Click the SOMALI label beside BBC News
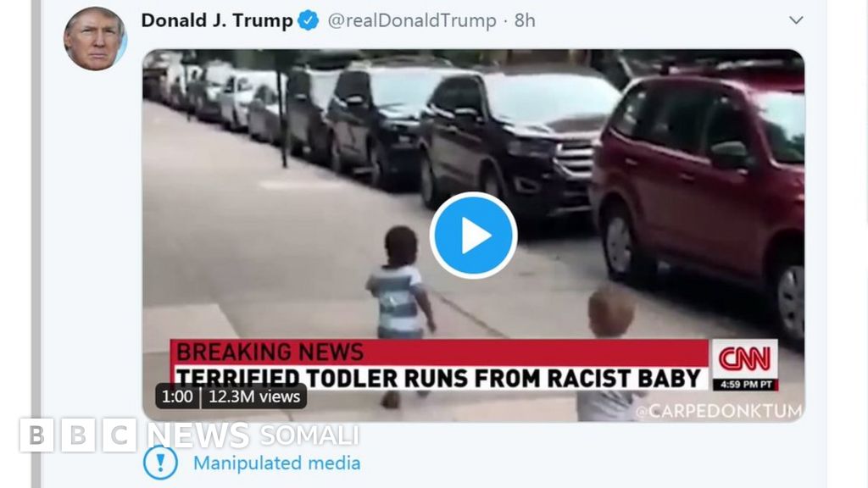 click(309, 435)
